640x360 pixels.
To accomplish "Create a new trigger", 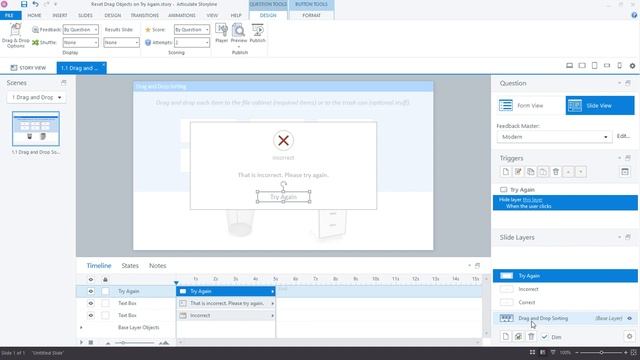I will click(x=506, y=172).
